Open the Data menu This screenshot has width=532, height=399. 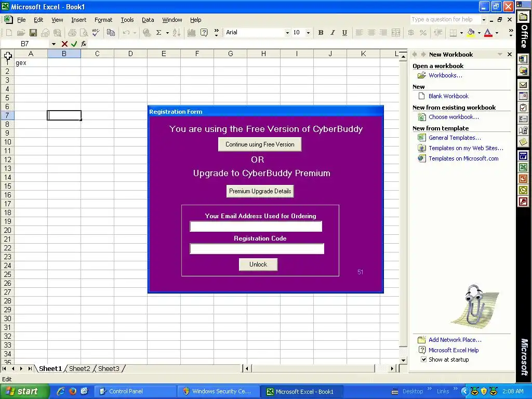point(148,20)
